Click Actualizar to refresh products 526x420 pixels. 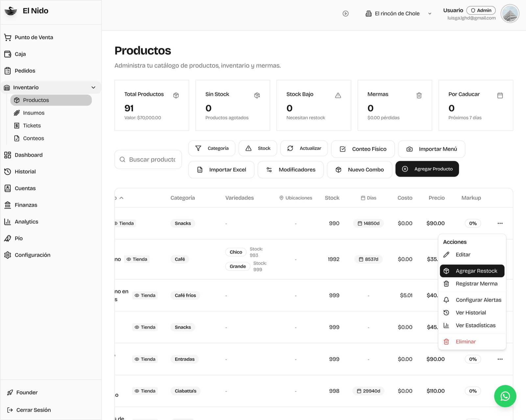pyautogui.click(x=304, y=148)
